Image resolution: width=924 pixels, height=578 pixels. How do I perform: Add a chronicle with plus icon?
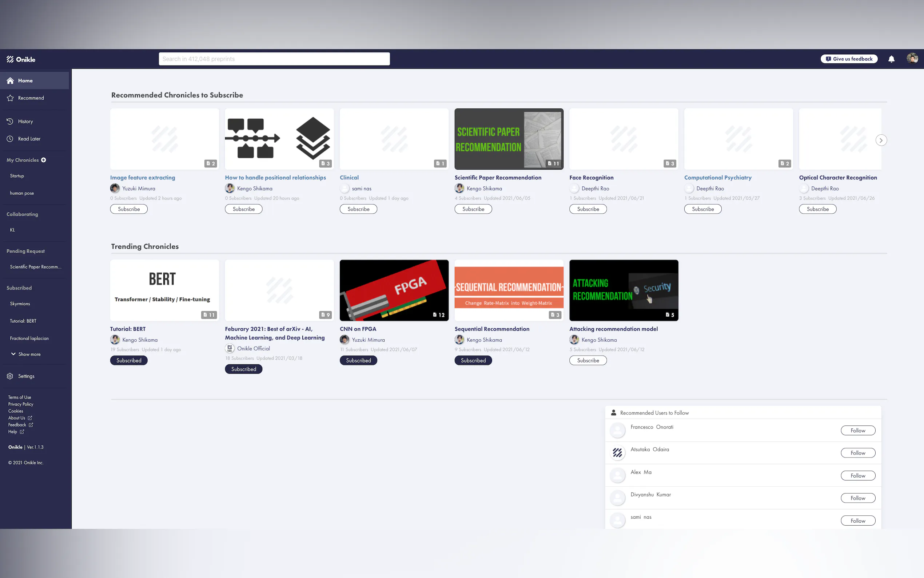pos(44,160)
